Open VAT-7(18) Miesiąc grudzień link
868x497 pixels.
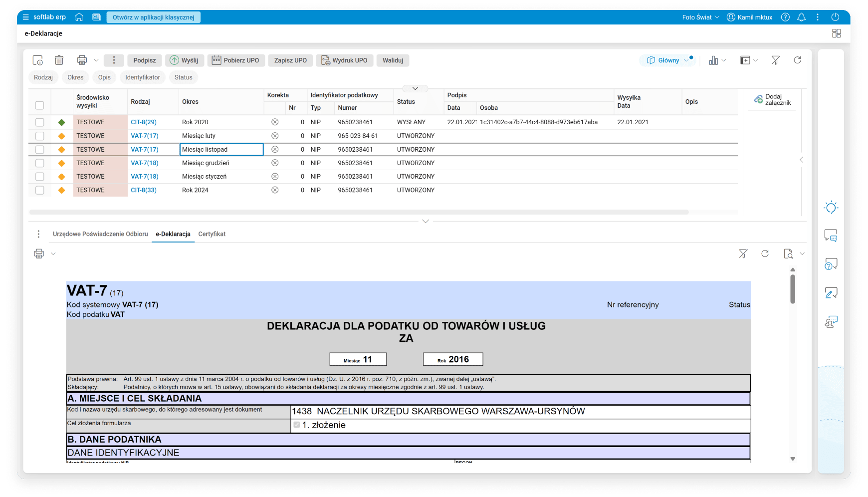[144, 163]
